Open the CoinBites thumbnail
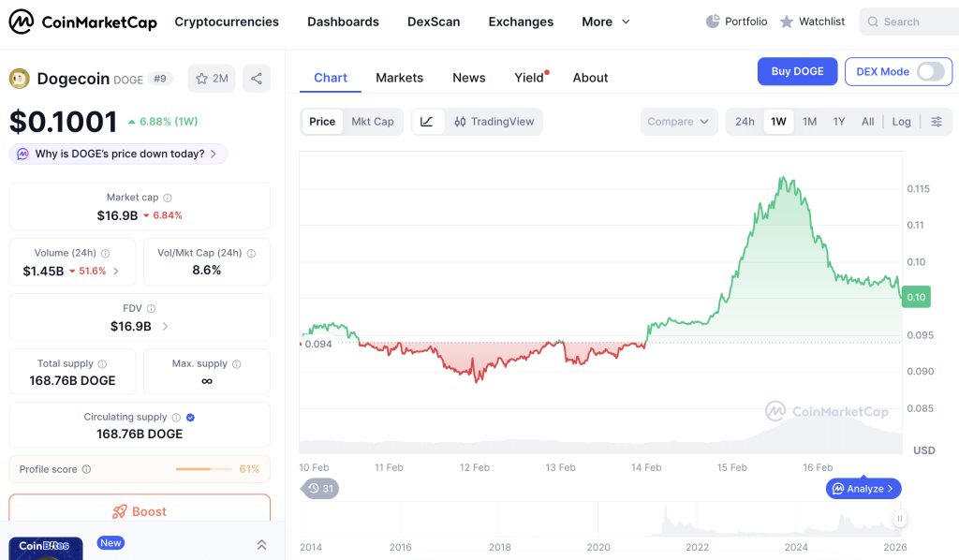This screenshot has height=560, width=959. [x=46, y=549]
